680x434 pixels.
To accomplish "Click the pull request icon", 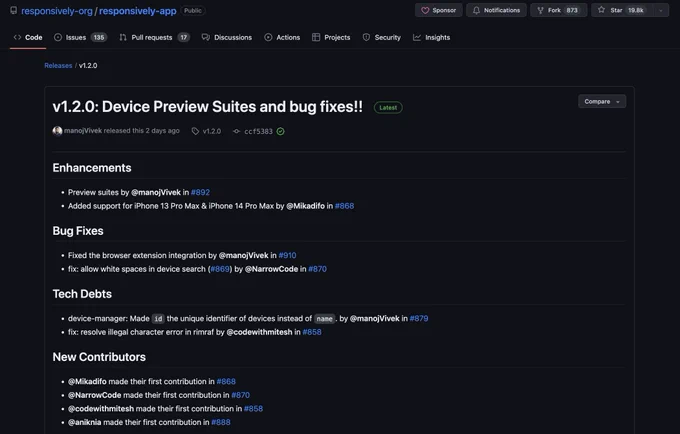I will pyautogui.click(x=123, y=37).
